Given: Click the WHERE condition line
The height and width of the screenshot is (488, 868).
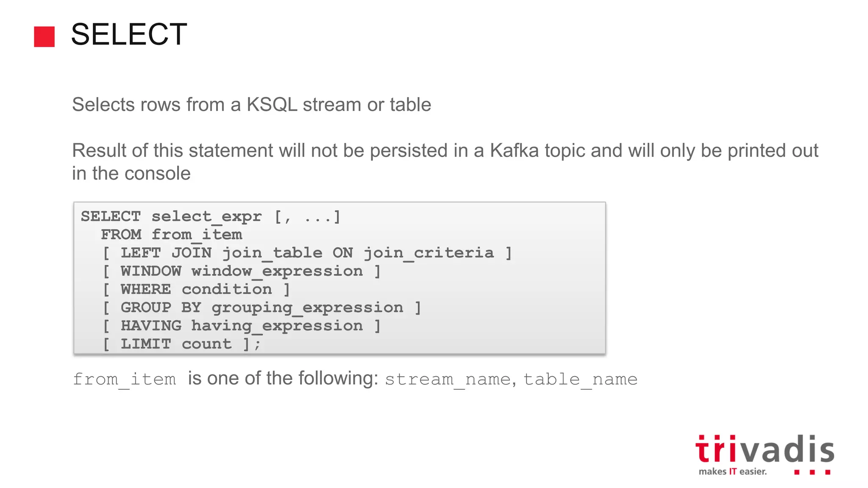Looking at the screenshot, I should (196, 289).
